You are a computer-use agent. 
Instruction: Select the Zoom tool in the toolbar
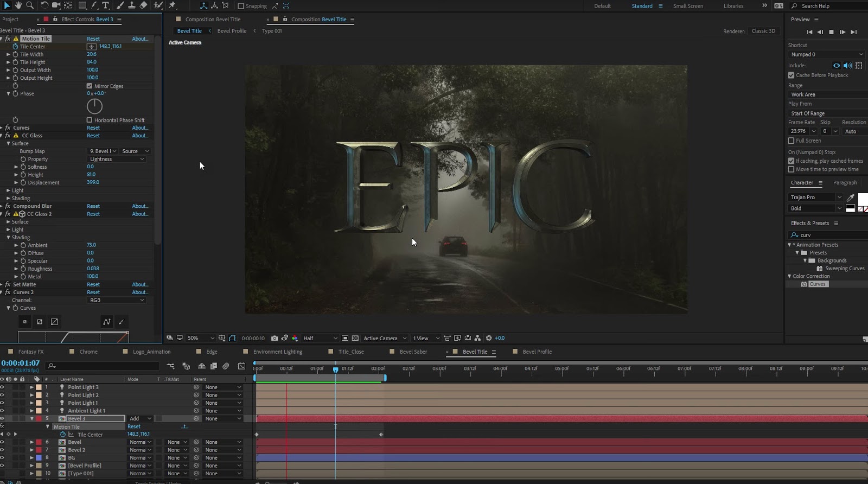30,5
